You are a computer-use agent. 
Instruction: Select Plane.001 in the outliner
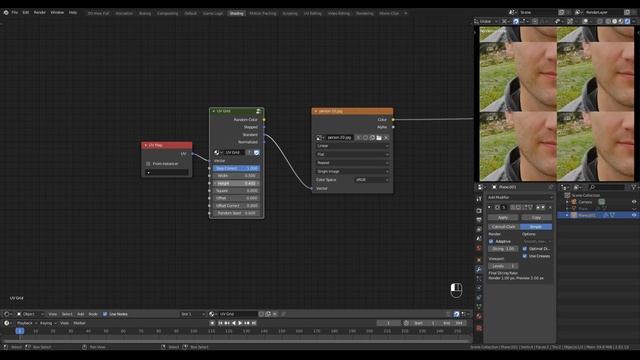(x=587, y=215)
